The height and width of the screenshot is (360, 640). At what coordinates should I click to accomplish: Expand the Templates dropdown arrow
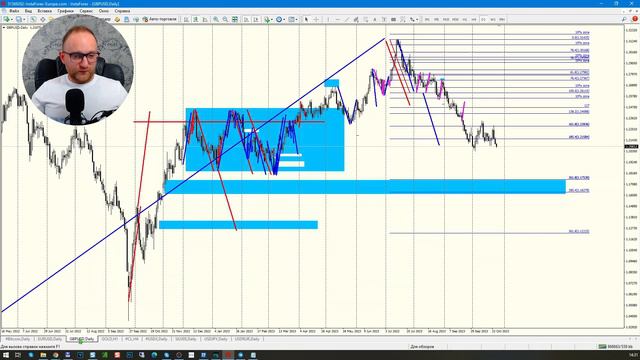tap(297, 19)
